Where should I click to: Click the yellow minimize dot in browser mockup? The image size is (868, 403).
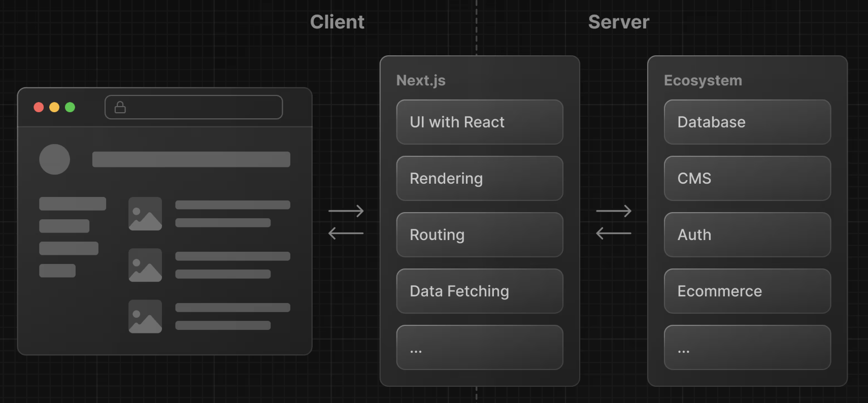pyautogui.click(x=54, y=107)
